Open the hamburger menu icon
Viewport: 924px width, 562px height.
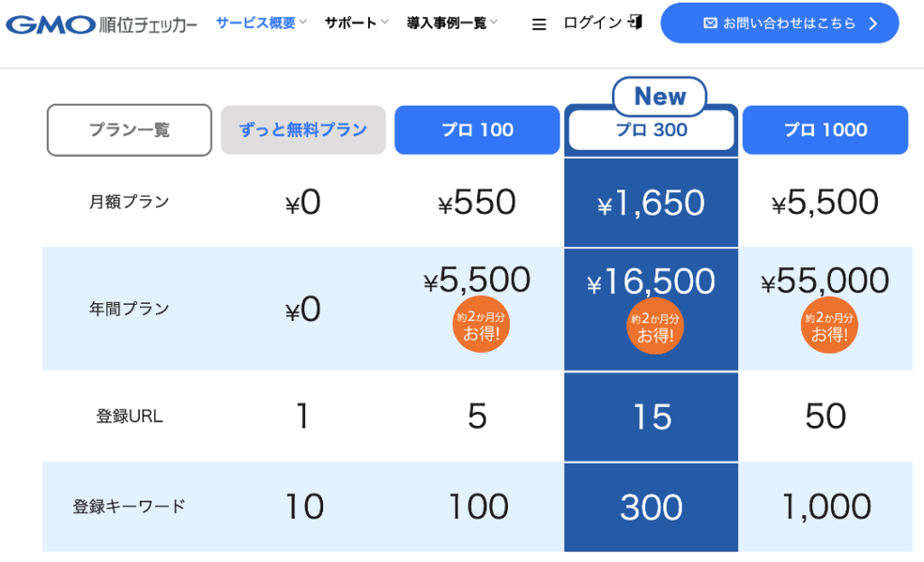540,24
